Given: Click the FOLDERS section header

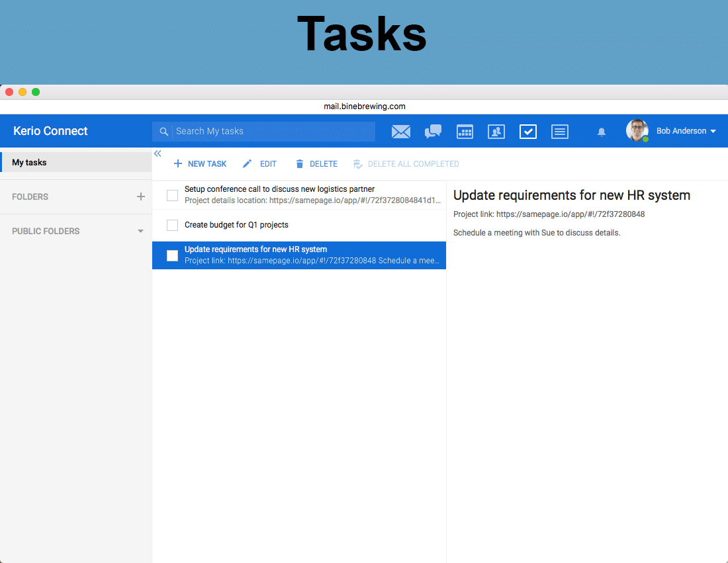Looking at the screenshot, I should pos(30,196).
